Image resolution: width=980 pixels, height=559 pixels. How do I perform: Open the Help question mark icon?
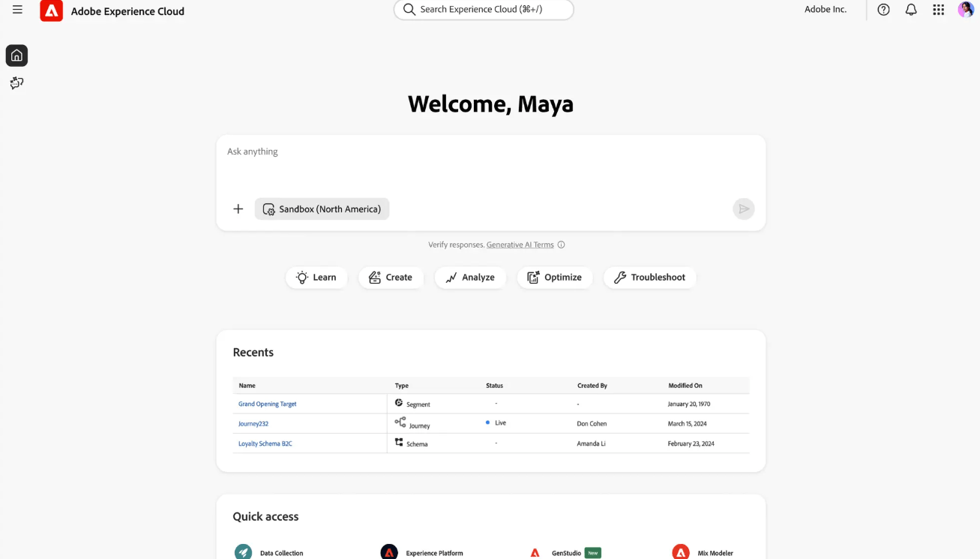883,10
